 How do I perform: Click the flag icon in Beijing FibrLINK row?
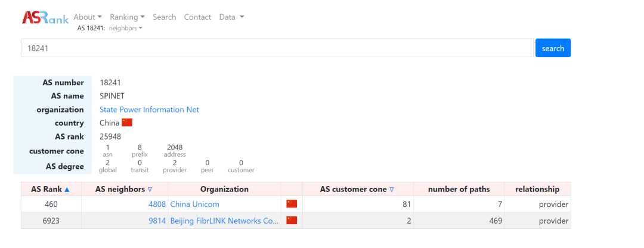(292, 221)
